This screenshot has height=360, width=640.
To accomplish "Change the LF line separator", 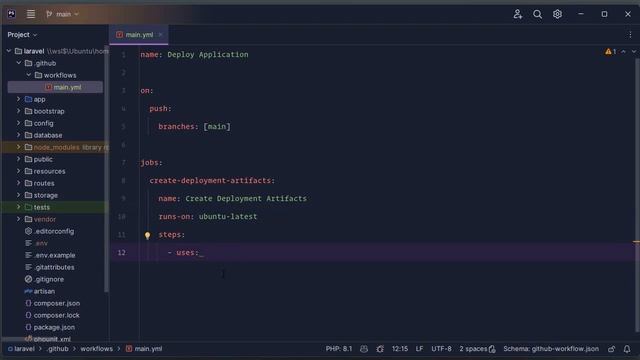I will tap(419, 349).
